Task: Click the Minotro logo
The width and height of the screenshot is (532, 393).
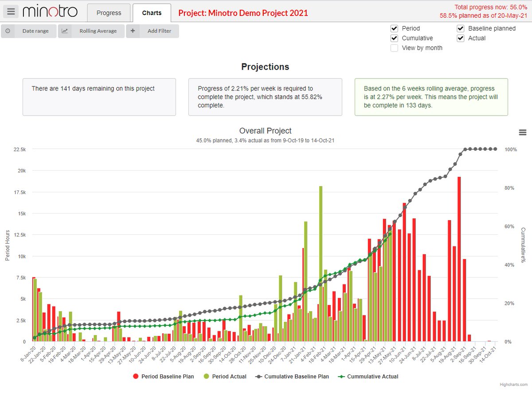Action: pos(50,12)
